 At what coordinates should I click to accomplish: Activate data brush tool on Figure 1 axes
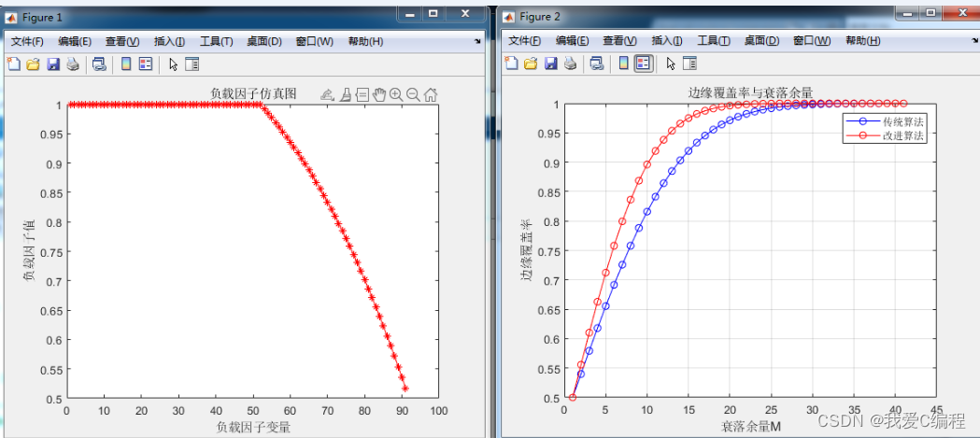pos(346,95)
